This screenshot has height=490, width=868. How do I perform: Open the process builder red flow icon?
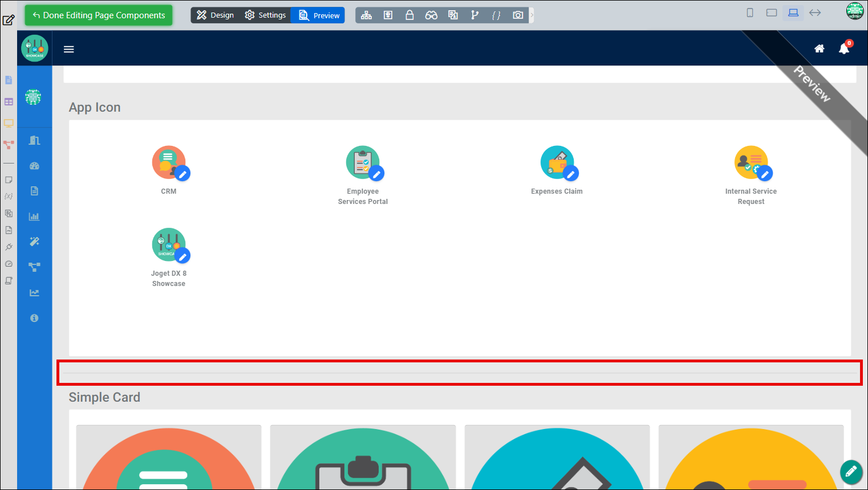click(9, 145)
